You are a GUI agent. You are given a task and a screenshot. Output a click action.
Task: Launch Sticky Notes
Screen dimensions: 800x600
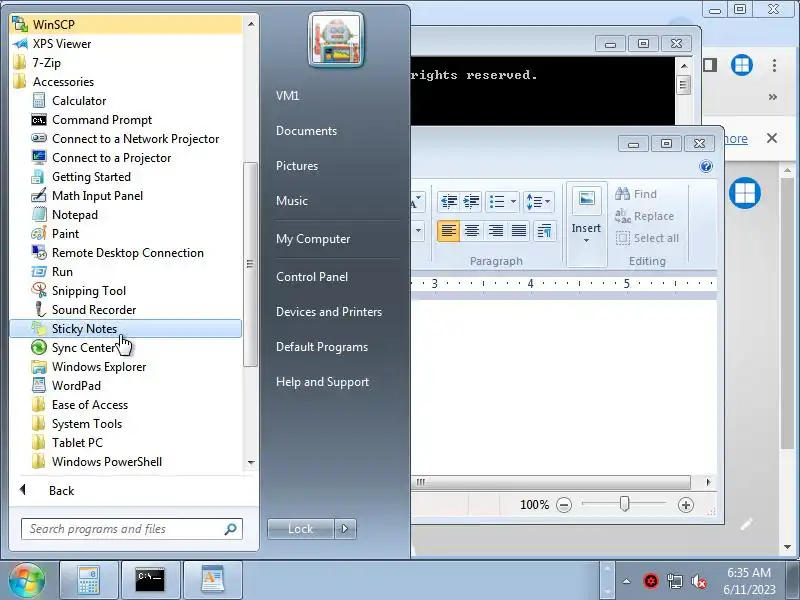pyautogui.click(x=126, y=329)
